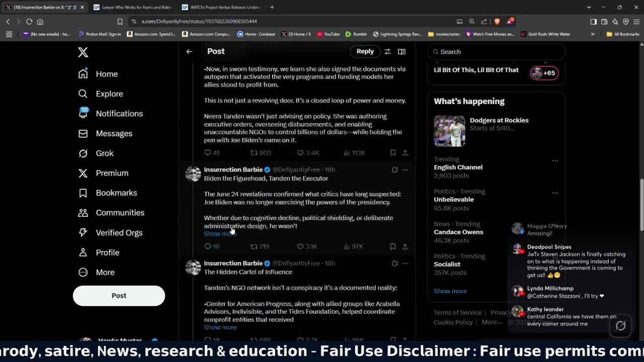View analytics showing 97K views

pyautogui.click(x=354, y=246)
